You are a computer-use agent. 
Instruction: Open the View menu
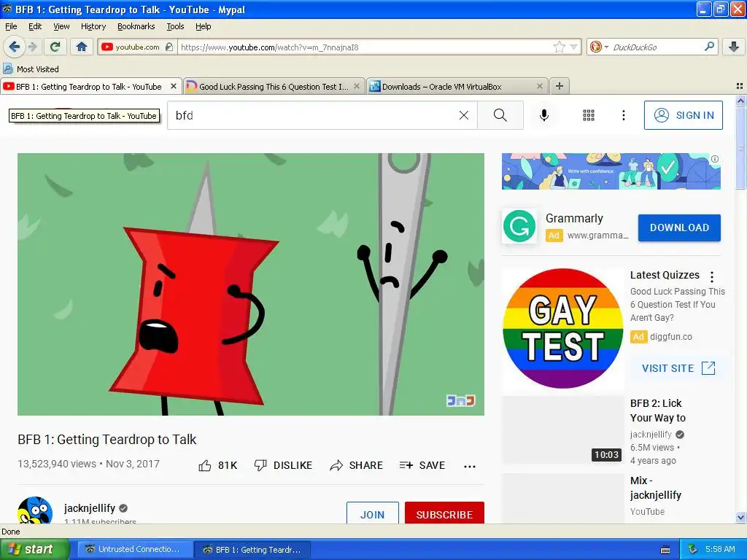tap(61, 26)
